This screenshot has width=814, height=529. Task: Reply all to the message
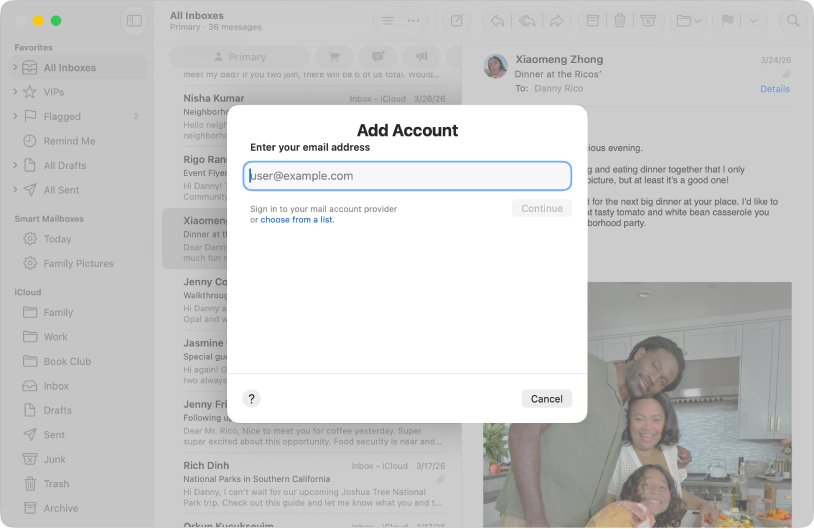tap(527, 21)
